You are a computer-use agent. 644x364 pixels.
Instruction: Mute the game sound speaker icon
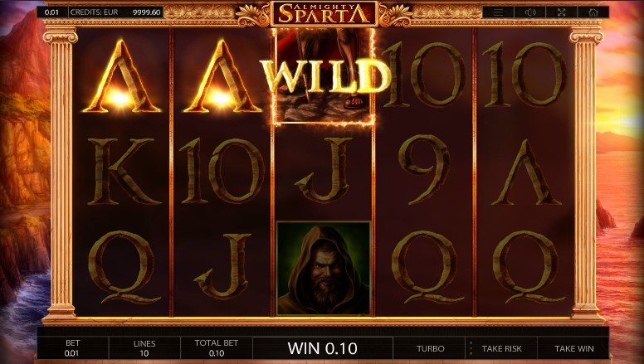(529, 12)
